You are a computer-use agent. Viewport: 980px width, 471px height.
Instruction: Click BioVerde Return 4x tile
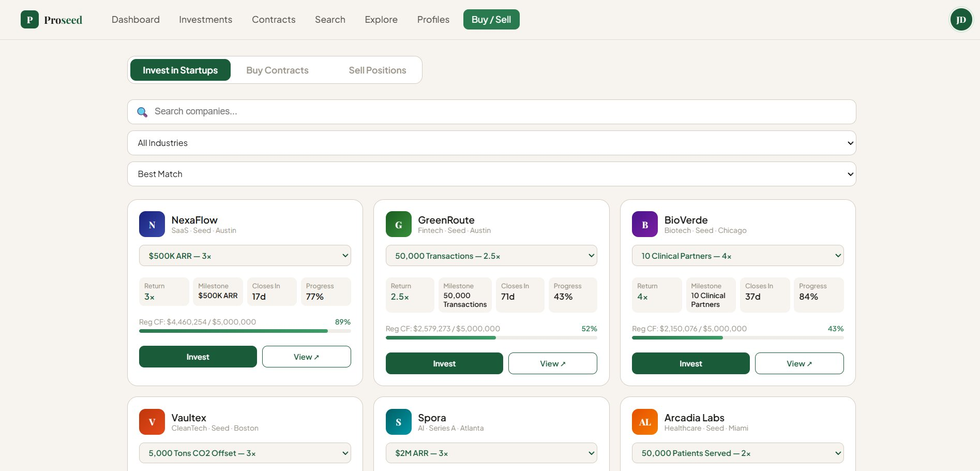point(657,295)
